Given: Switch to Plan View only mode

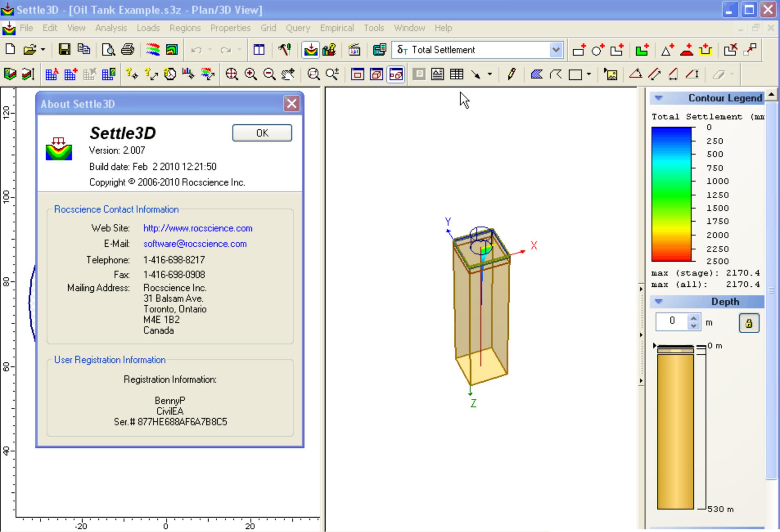Looking at the screenshot, I should 358,74.
